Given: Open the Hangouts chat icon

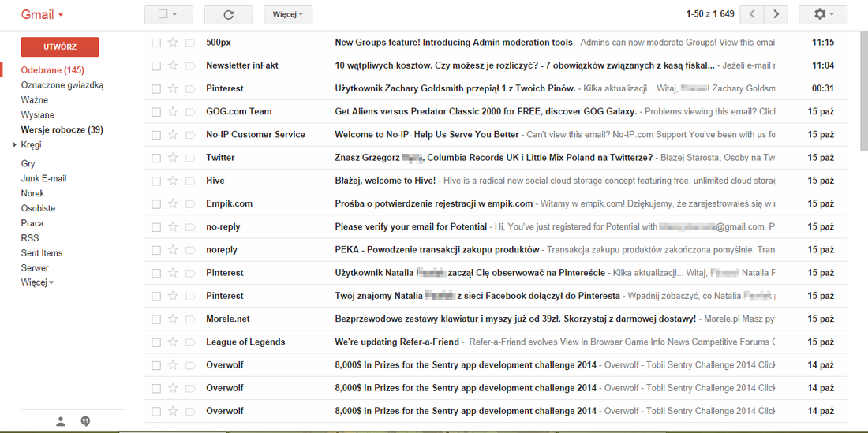Looking at the screenshot, I should point(85,421).
